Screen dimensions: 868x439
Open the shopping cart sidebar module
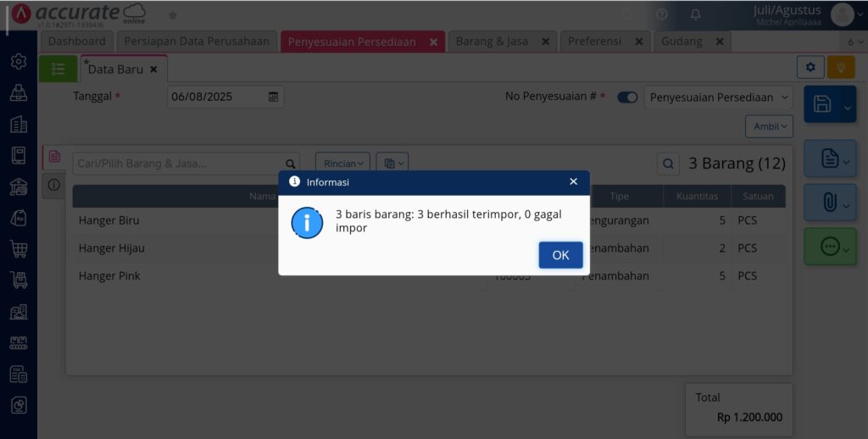point(19,249)
